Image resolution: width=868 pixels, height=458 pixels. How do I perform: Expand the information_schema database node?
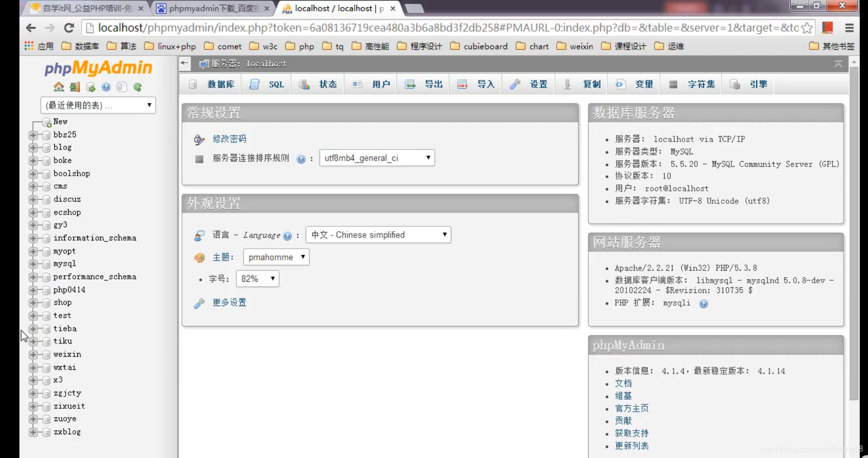pyautogui.click(x=33, y=238)
